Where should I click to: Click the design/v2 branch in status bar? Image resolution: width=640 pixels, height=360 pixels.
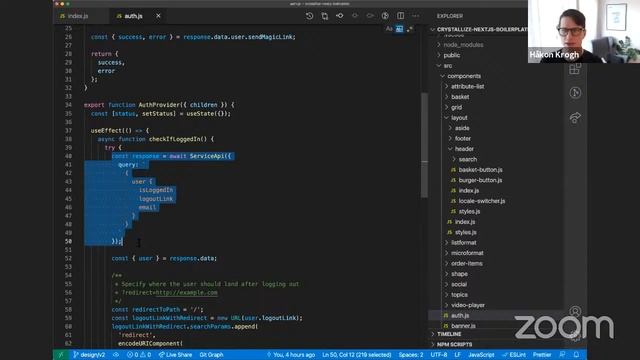tap(89, 355)
